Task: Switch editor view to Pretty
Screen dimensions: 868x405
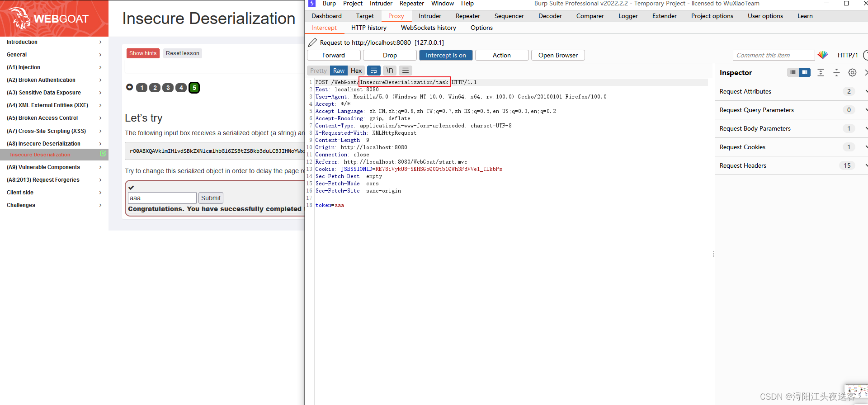Action: tap(318, 71)
